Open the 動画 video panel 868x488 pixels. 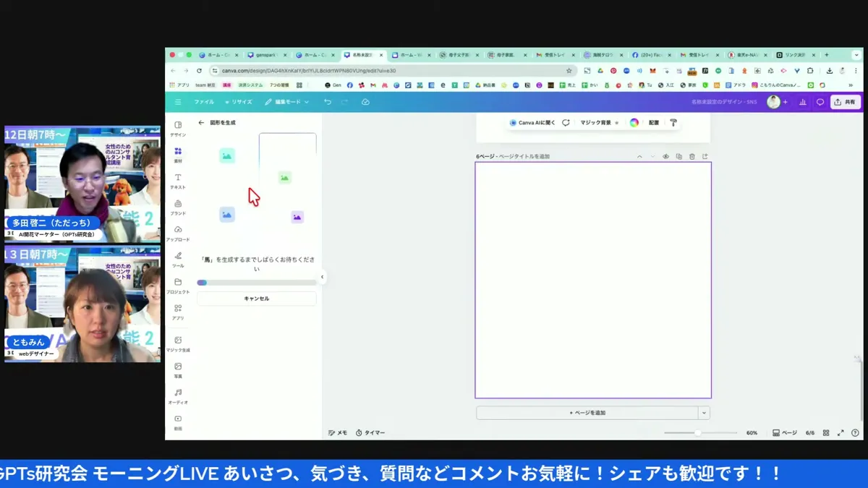click(178, 422)
